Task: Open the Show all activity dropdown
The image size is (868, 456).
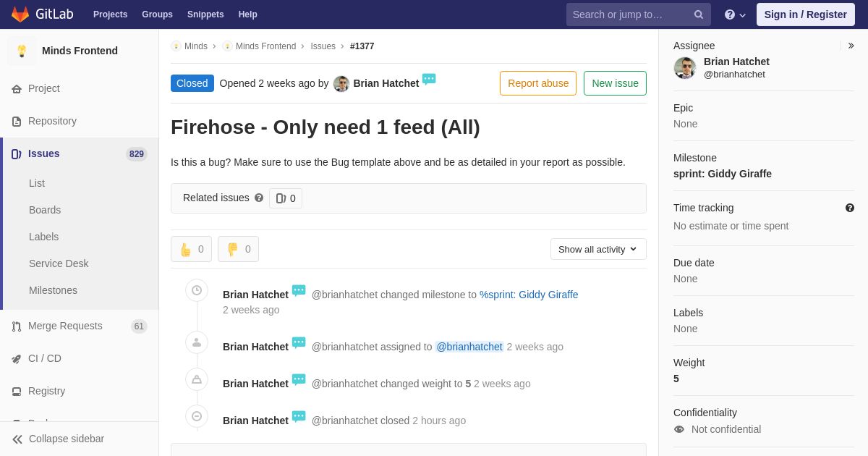Action: click(x=598, y=249)
